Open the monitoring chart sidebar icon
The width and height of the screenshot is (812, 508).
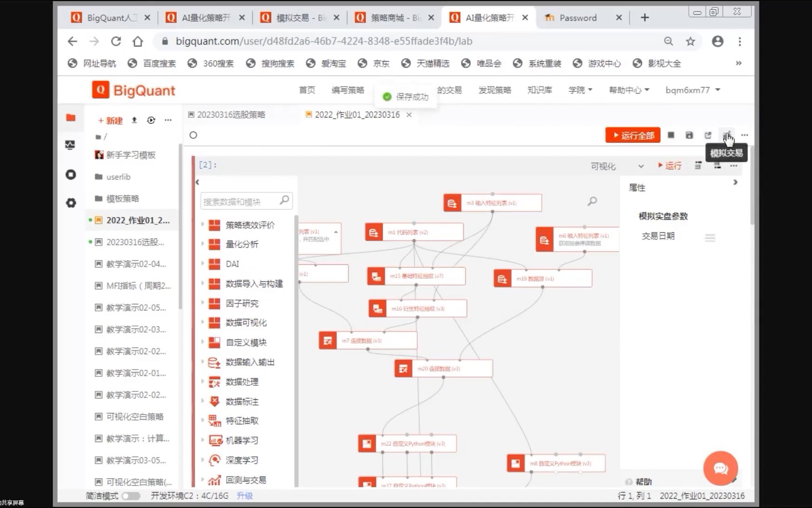click(x=70, y=145)
